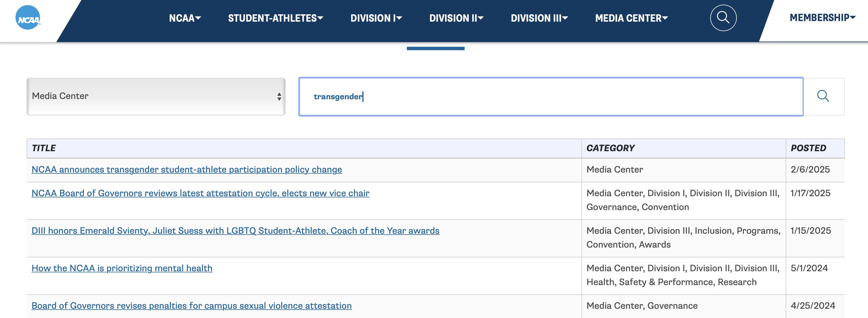The height and width of the screenshot is (318, 868).
Task: Open transgender student-athlete participation policy article
Action: click(x=186, y=169)
